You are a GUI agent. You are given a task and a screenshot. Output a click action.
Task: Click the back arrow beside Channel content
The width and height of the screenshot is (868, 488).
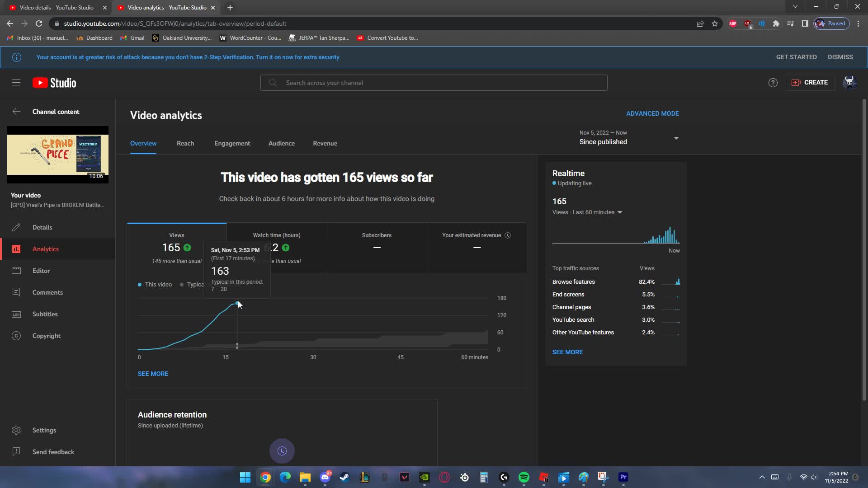coord(16,112)
